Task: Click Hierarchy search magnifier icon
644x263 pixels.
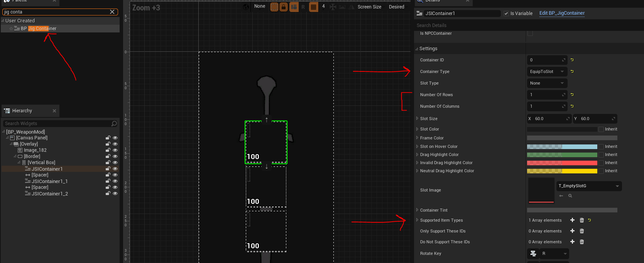Action: pyautogui.click(x=114, y=124)
